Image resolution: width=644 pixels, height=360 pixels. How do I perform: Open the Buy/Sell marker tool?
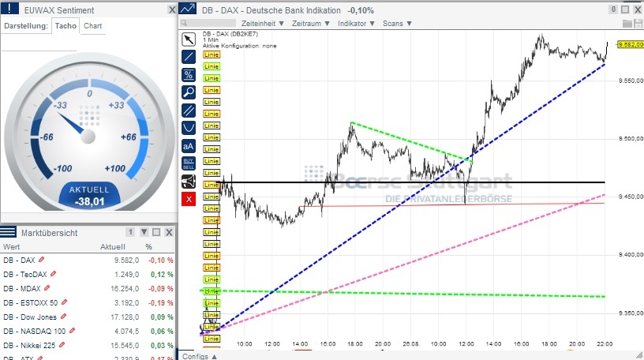click(189, 163)
